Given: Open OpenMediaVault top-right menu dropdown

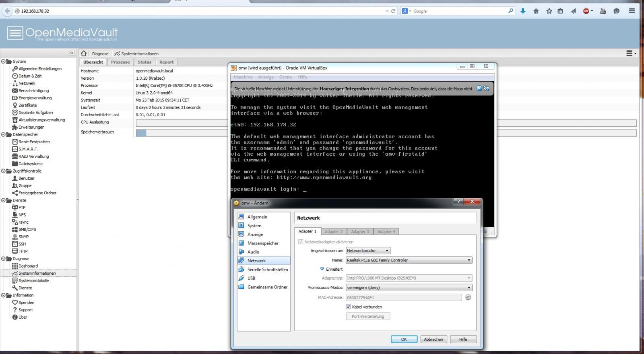Looking at the screenshot, I should pos(631,53).
